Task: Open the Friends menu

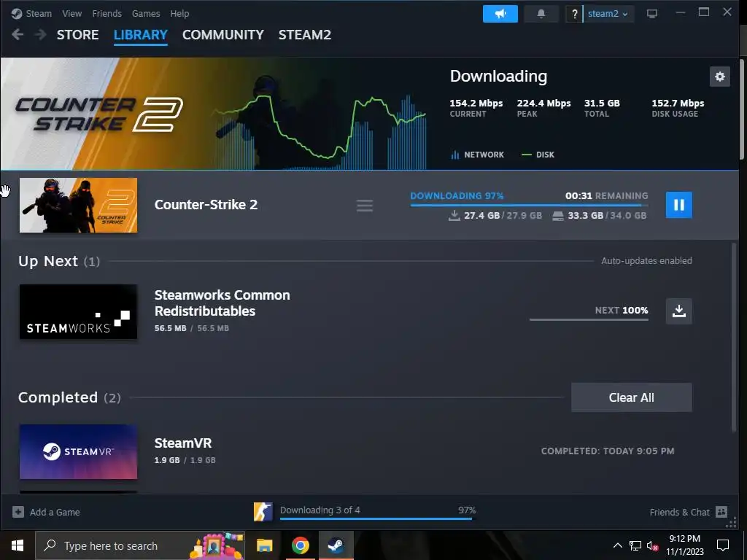Action: click(x=107, y=14)
